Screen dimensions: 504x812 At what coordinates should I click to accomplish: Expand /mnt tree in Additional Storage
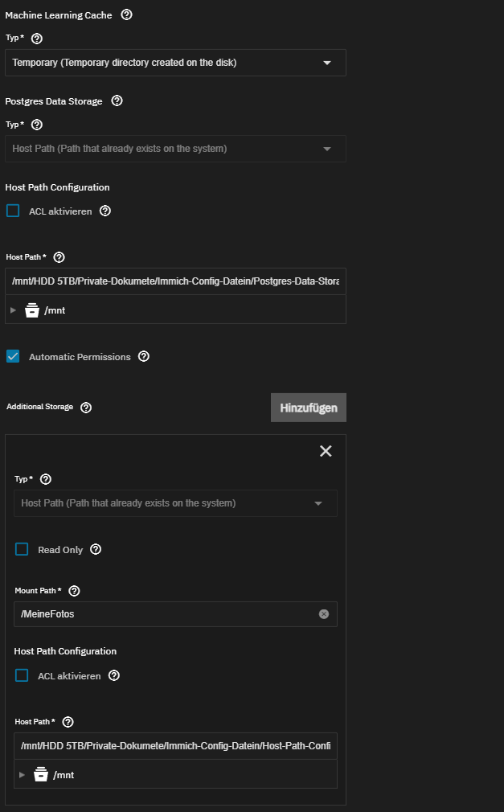pyautogui.click(x=22, y=775)
